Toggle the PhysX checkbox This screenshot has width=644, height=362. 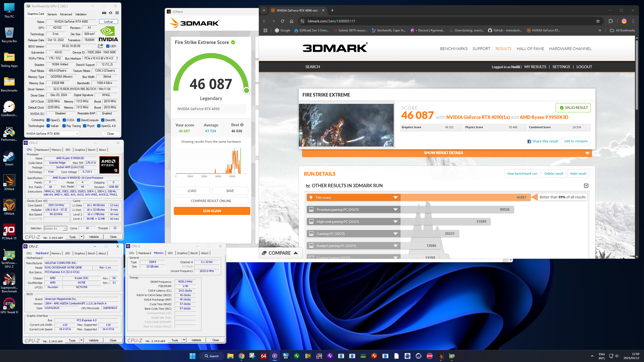(x=85, y=126)
